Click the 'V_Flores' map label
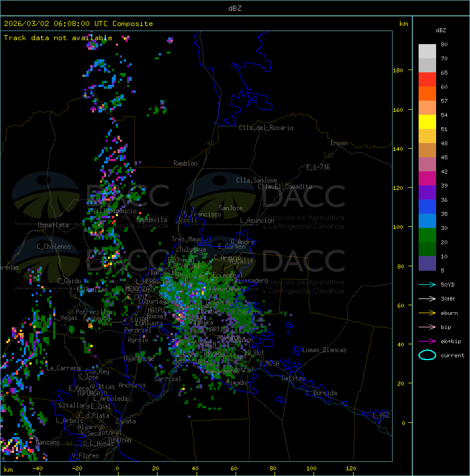The height and width of the screenshot is (476, 470). coord(85,456)
